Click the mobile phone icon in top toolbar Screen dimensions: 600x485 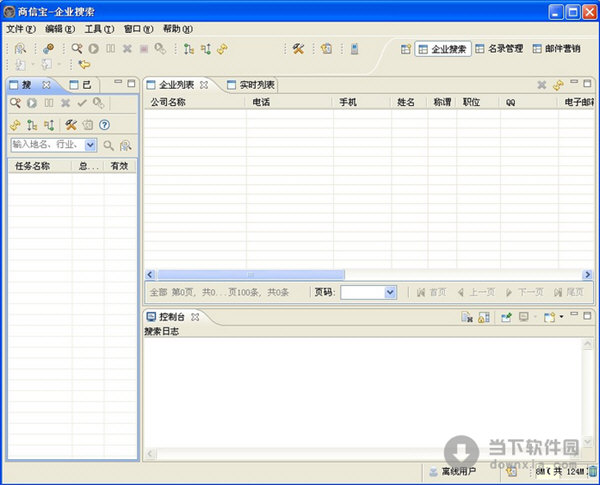coord(354,49)
